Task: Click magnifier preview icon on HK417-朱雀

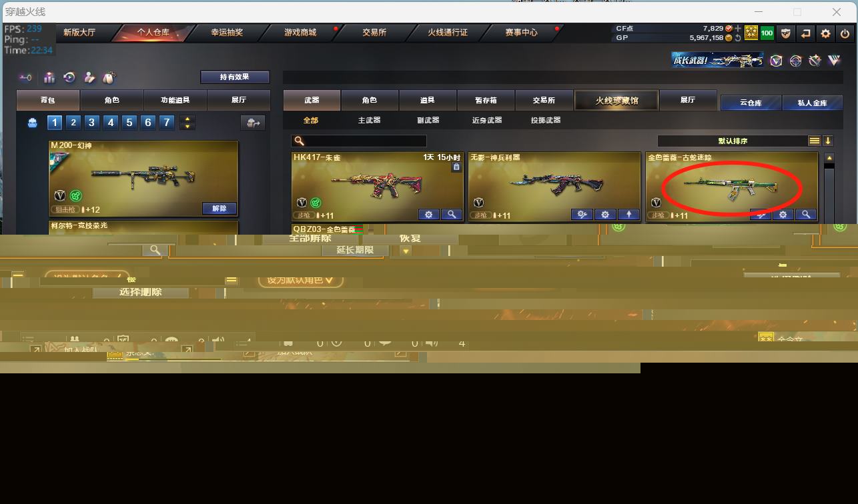Action: [x=452, y=215]
